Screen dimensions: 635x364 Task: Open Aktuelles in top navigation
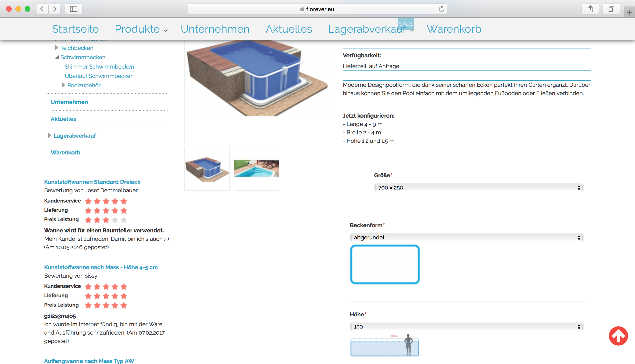pos(289,29)
